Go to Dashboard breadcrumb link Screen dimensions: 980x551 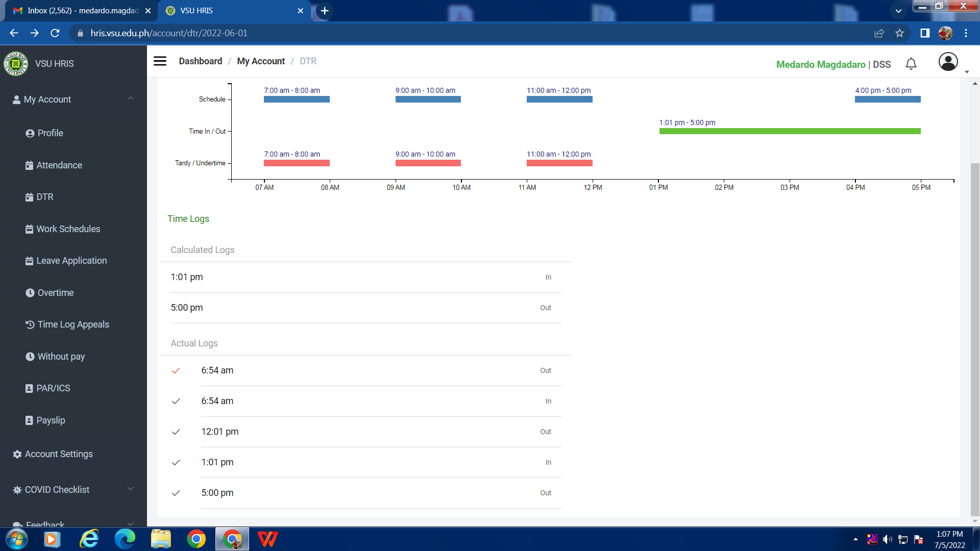point(200,61)
